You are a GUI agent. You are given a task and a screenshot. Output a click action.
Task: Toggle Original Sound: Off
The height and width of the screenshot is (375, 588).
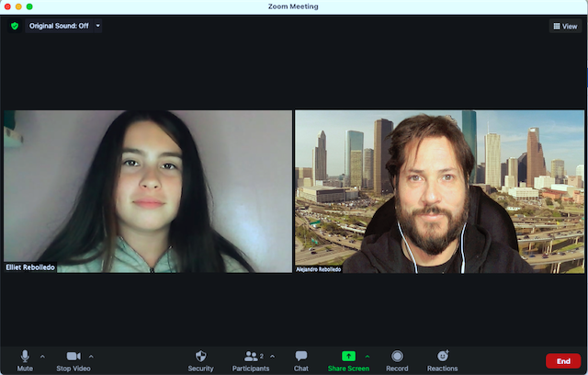[59, 26]
